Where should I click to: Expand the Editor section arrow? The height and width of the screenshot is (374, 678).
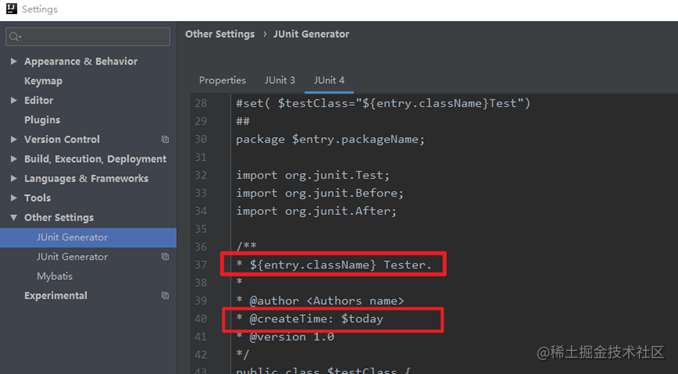click(14, 100)
